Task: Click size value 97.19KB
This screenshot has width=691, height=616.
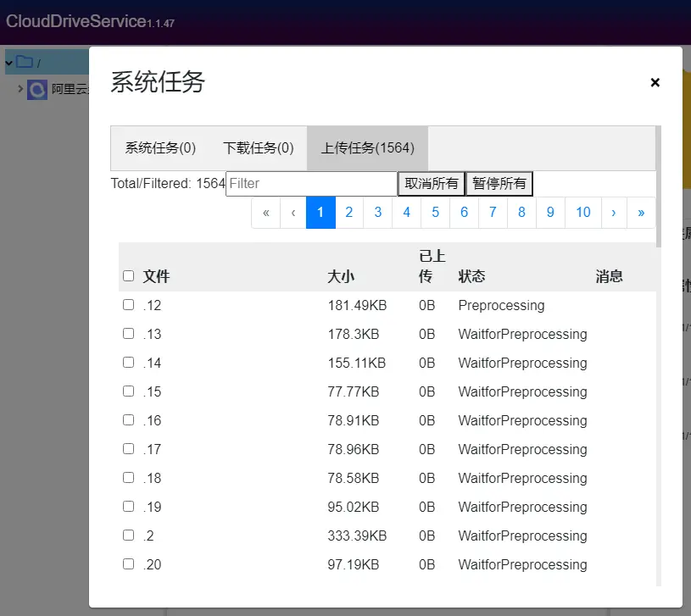Action: pyautogui.click(x=354, y=564)
